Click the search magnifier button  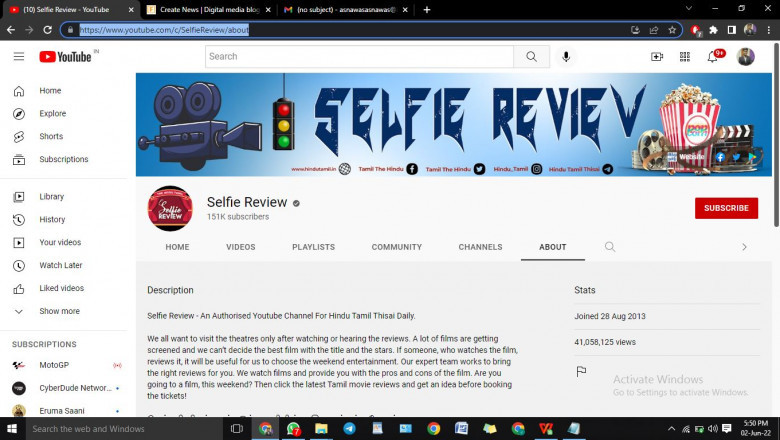pyautogui.click(x=531, y=57)
